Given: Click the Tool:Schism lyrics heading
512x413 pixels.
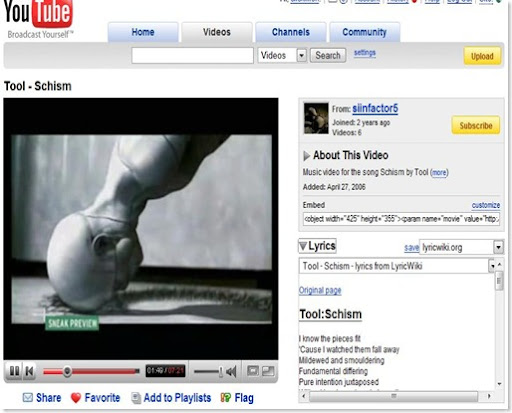Looking at the screenshot, I should [330, 314].
